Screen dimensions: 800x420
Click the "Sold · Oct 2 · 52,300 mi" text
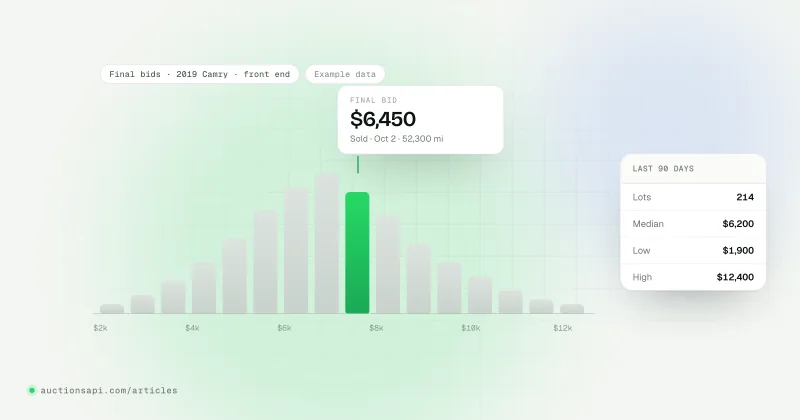(396, 139)
